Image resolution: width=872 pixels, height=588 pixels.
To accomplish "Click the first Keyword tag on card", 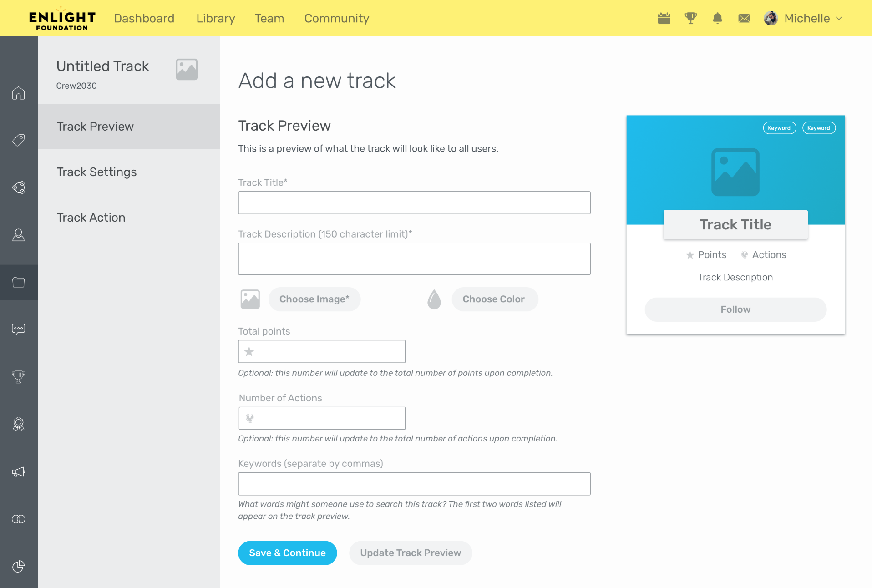I will pos(779,128).
